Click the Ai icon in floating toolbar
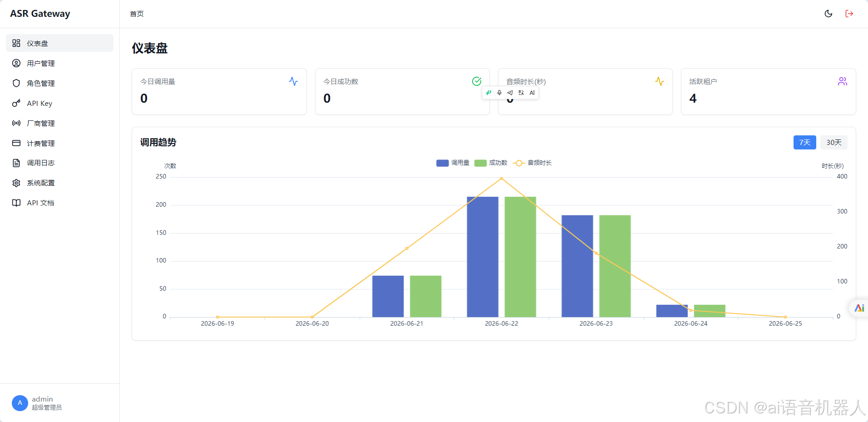The image size is (868, 422). [532, 93]
